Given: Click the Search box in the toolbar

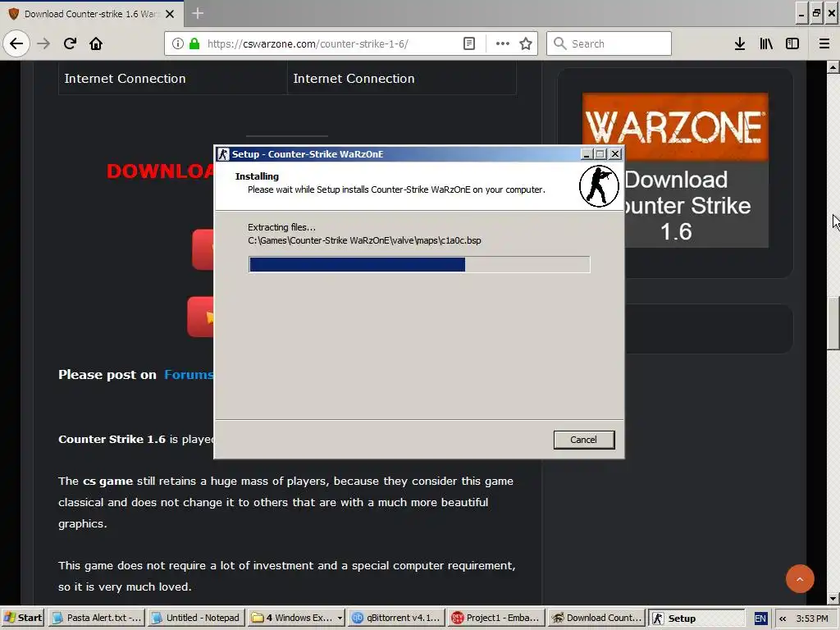Looking at the screenshot, I should tap(609, 43).
